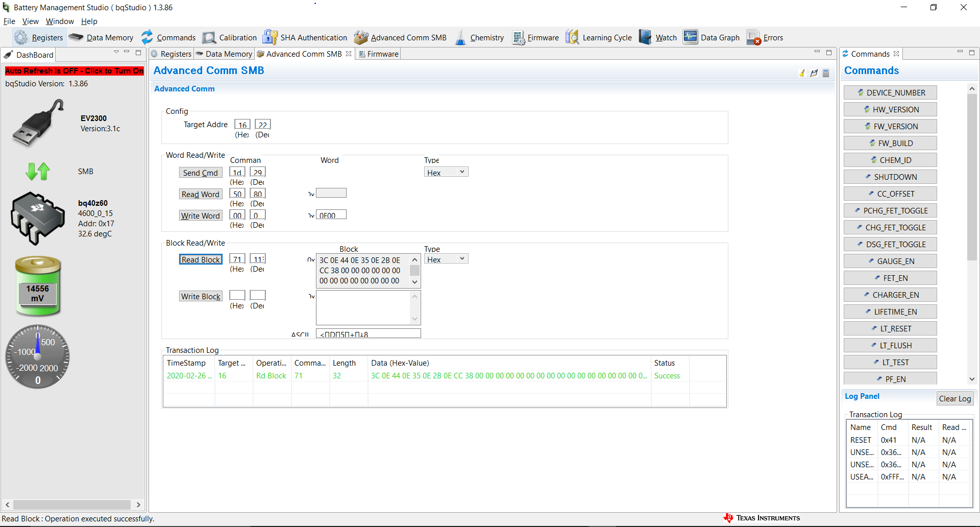Image resolution: width=980 pixels, height=527 pixels.
Task: Maximize the Commands panel
Action: (972, 52)
